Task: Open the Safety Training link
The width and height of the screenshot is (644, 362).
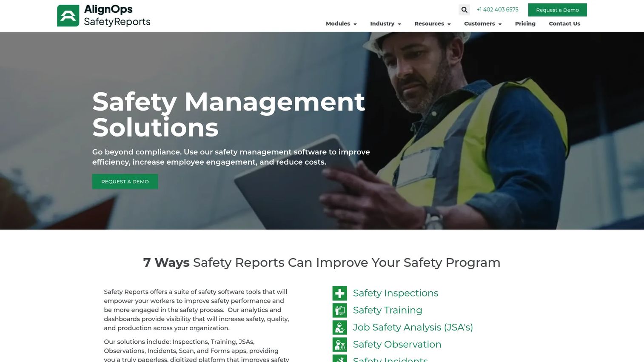Action: click(388, 310)
